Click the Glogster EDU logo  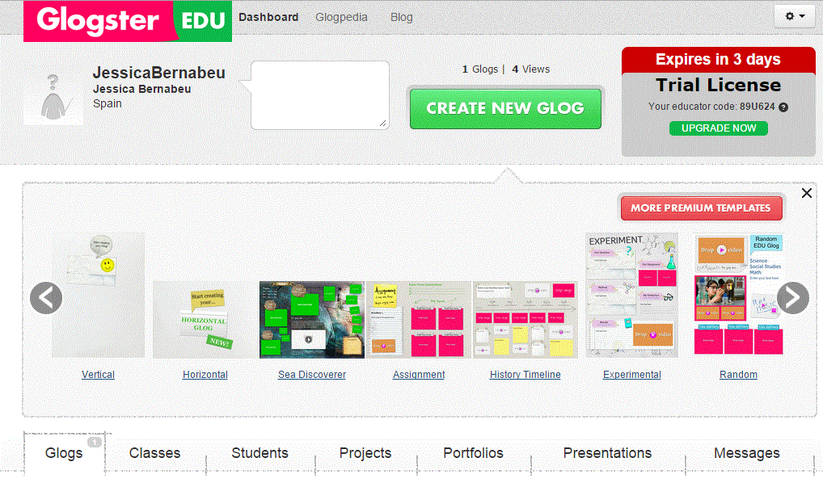pos(128,21)
